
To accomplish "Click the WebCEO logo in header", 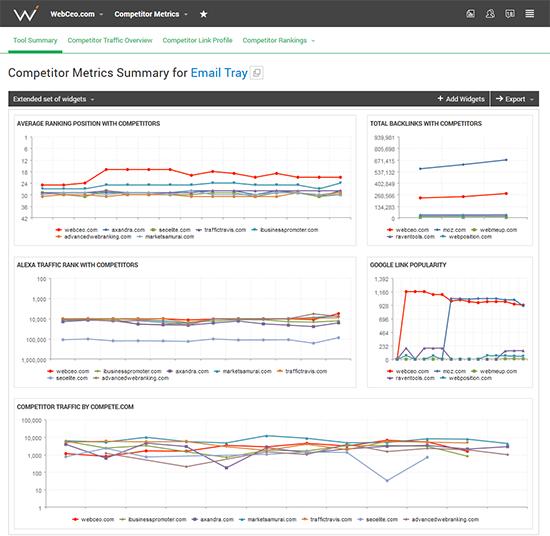I will pyautogui.click(x=26, y=14).
